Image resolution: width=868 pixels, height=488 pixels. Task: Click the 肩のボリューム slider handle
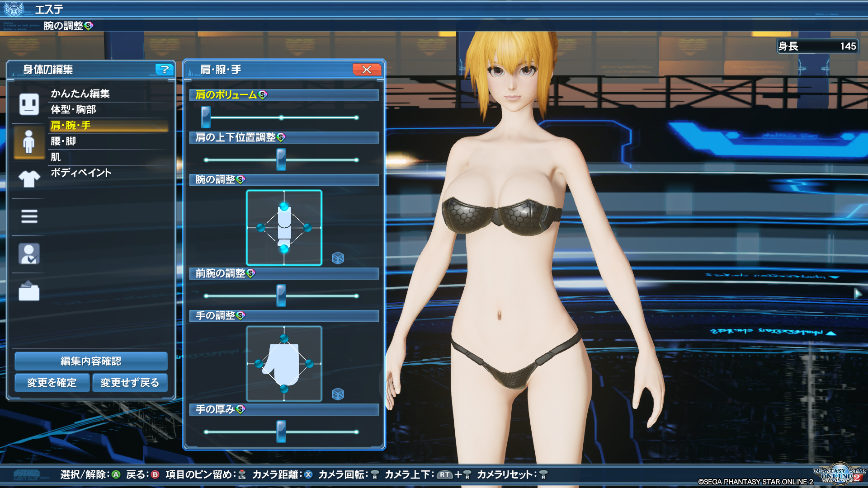click(206, 117)
